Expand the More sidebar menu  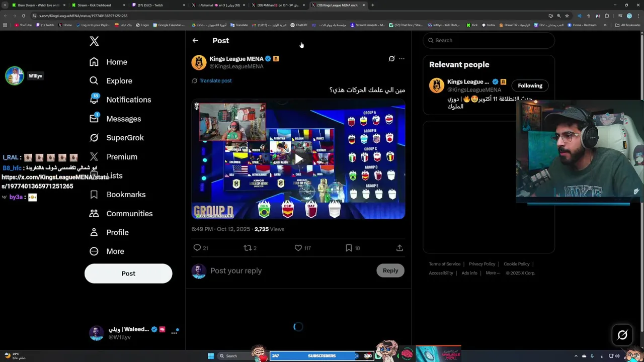point(107,251)
